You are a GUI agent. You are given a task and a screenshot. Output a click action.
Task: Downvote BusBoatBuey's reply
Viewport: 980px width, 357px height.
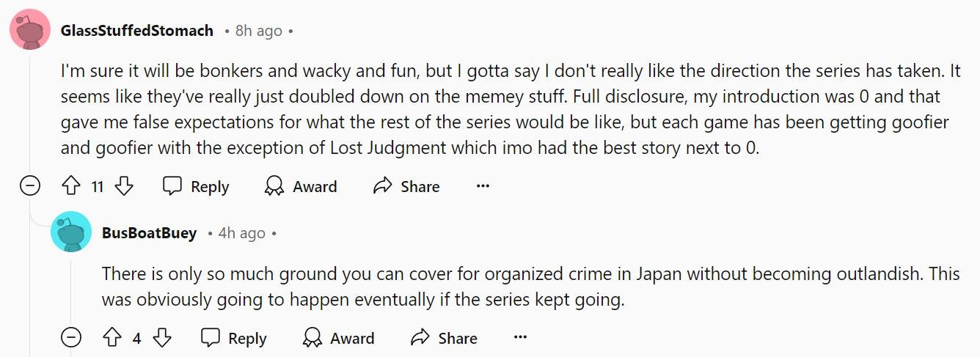161,338
